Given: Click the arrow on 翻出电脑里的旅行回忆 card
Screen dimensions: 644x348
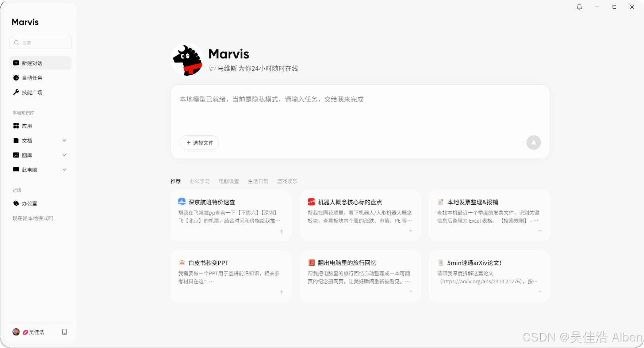Looking at the screenshot, I should click(411, 292).
